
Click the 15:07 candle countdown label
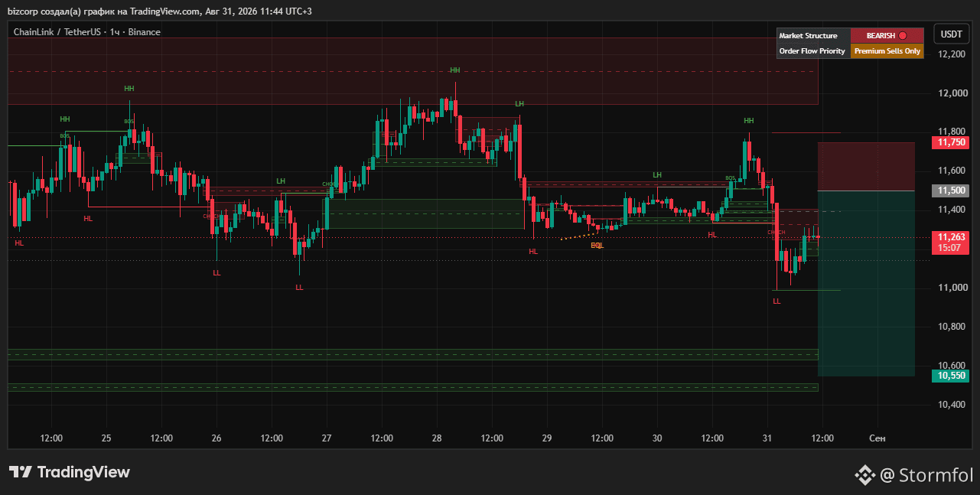(x=951, y=248)
